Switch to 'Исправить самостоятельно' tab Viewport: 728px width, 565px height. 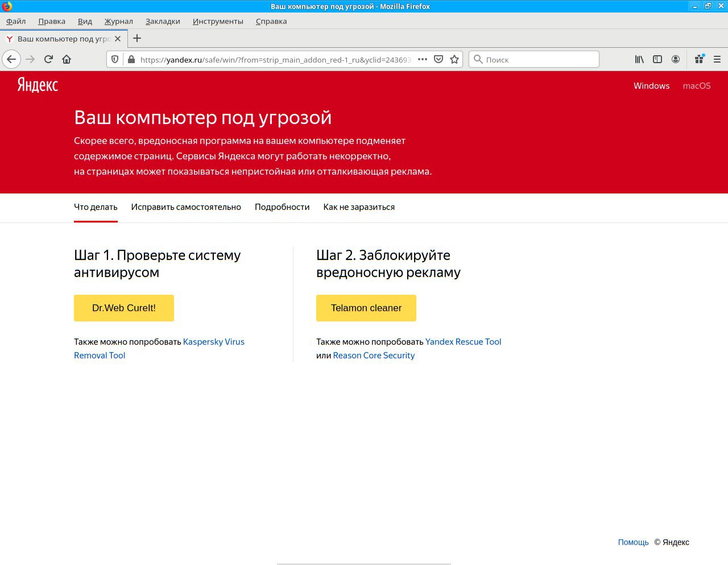click(x=186, y=207)
